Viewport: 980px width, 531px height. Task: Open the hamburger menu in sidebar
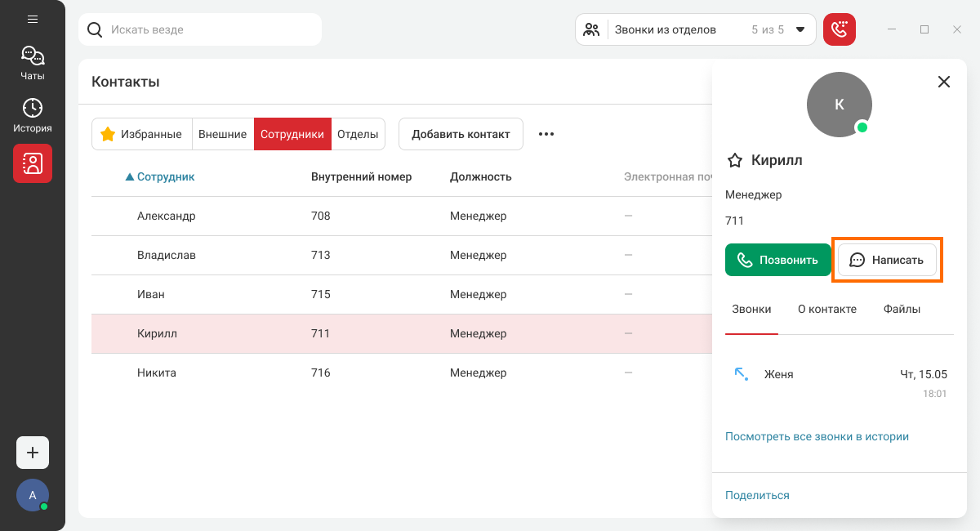point(33,19)
